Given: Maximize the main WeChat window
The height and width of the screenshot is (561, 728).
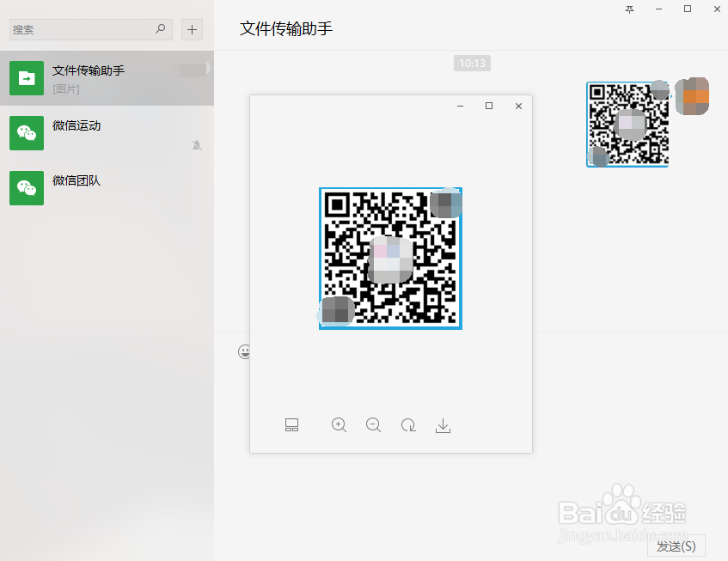Looking at the screenshot, I should (688, 9).
